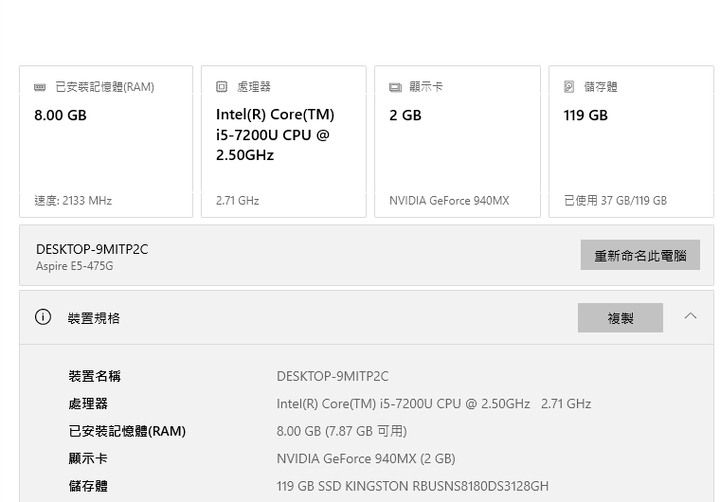Open the 顯示卡 card showing 2 GB
The image size is (720, 502).
457,141
